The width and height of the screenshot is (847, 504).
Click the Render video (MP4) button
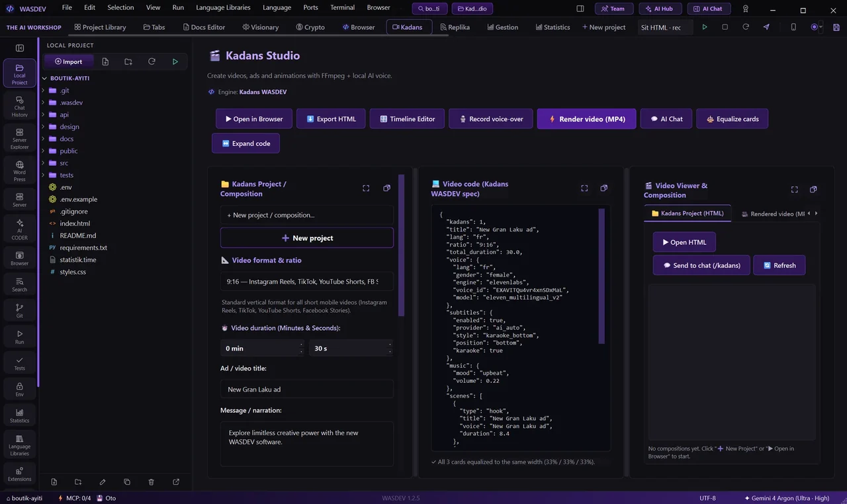tap(586, 119)
